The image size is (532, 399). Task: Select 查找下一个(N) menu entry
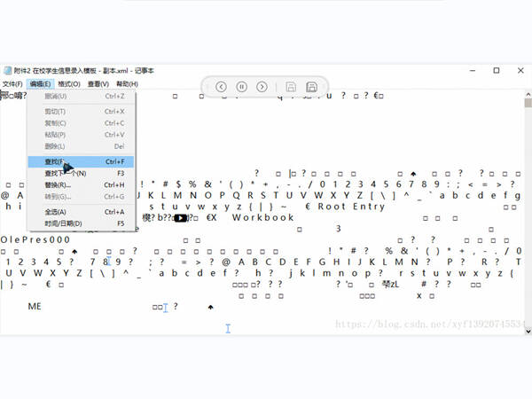[81, 174]
